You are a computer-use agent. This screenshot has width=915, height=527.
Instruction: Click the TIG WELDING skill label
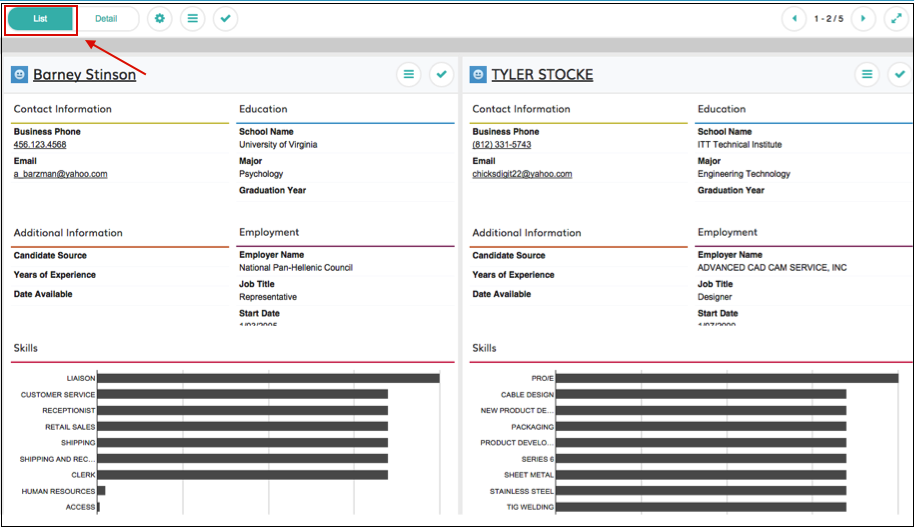pos(530,507)
